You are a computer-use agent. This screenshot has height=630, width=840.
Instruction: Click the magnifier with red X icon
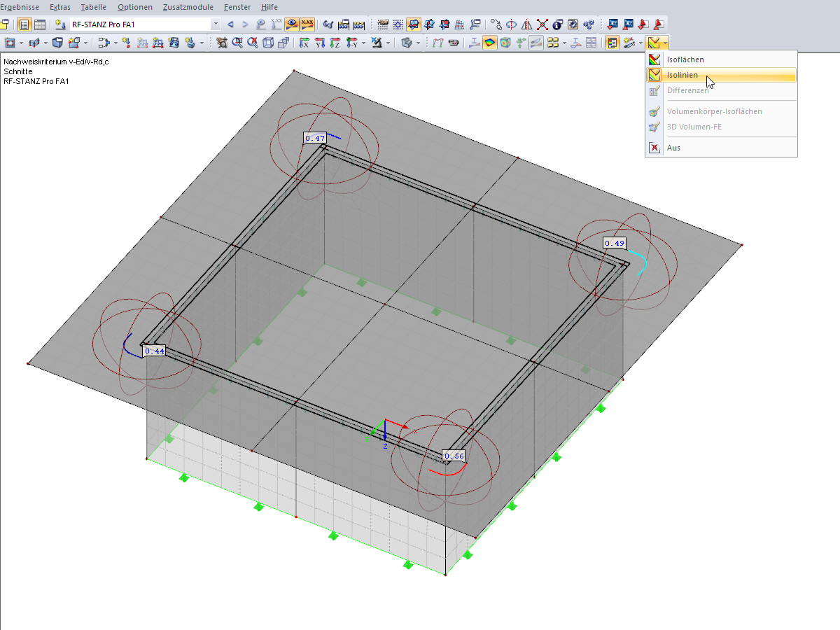click(x=253, y=43)
